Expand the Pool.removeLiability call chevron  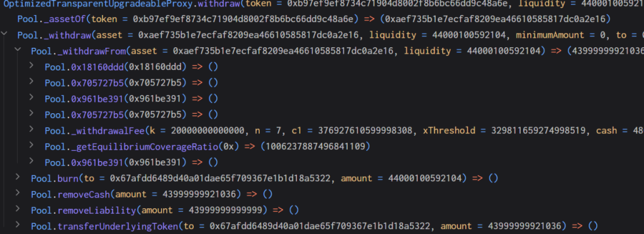click(x=18, y=209)
